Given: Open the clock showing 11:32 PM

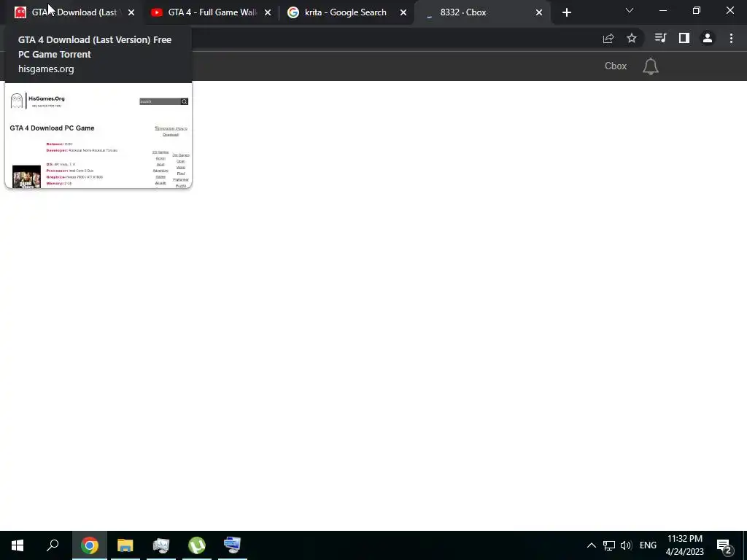Looking at the screenshot, I should (684, 545).
